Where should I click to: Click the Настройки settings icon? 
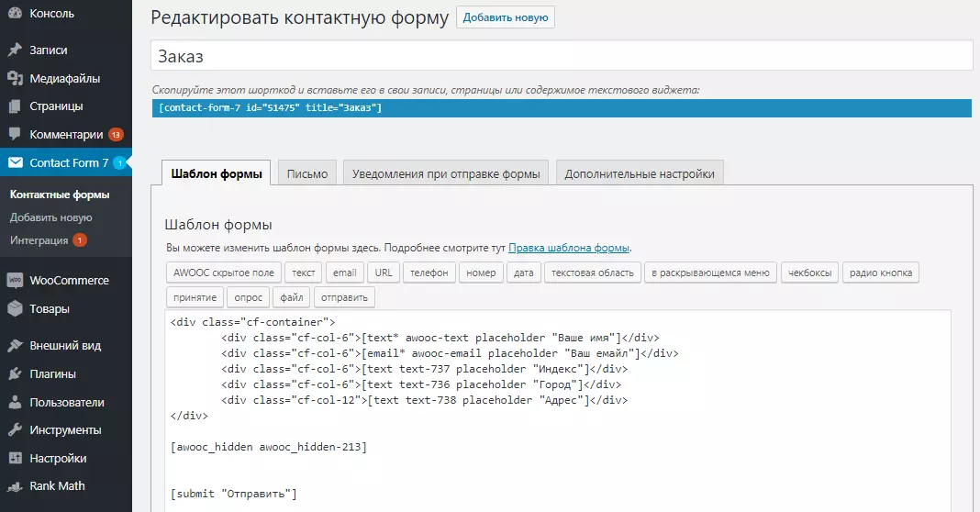[x=15, y=458]
